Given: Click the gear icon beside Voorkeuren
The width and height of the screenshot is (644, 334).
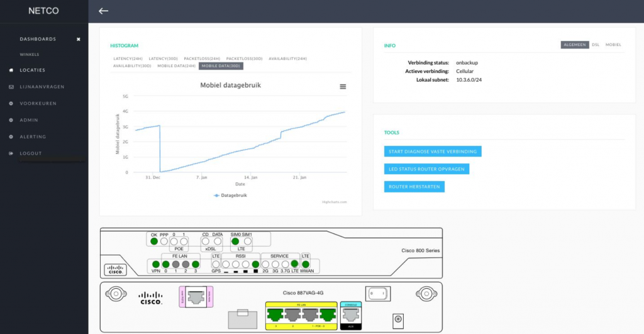Looking at the screenshot, I should pos(11,104).
